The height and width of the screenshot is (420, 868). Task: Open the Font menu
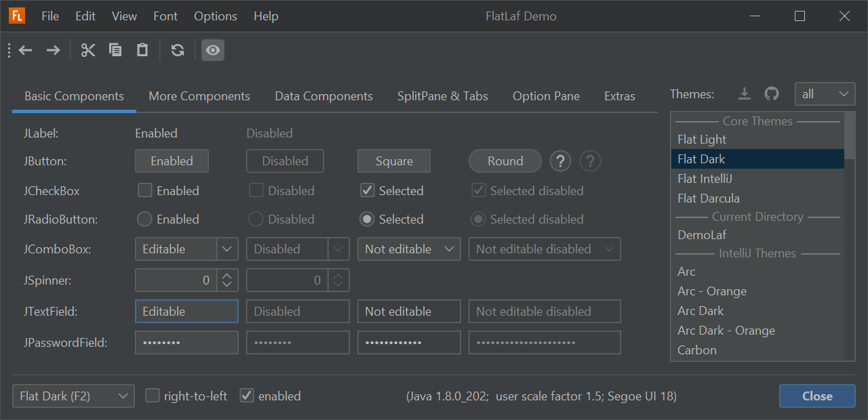[165, 16]
